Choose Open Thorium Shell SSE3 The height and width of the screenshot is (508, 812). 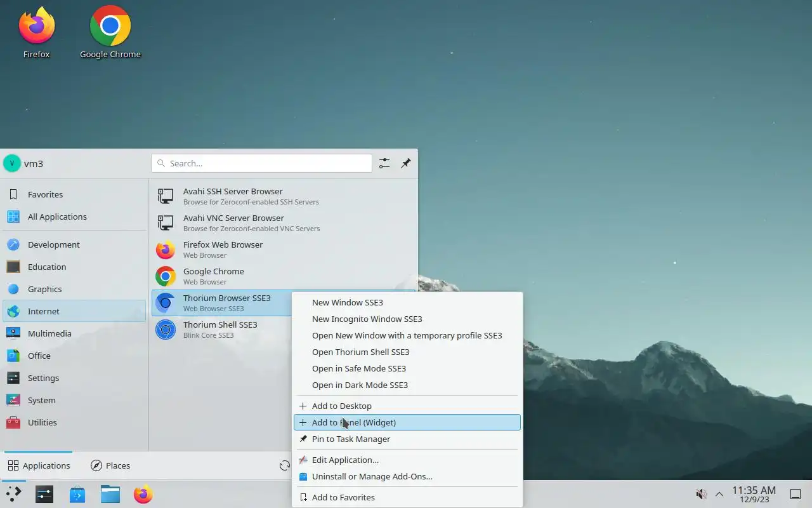pos(407,352)
